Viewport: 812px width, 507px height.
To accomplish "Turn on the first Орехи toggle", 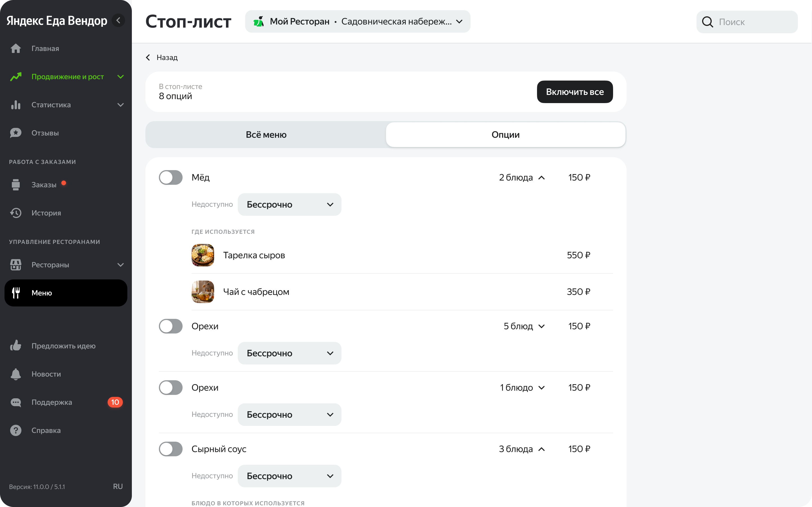I will [171, 326].
